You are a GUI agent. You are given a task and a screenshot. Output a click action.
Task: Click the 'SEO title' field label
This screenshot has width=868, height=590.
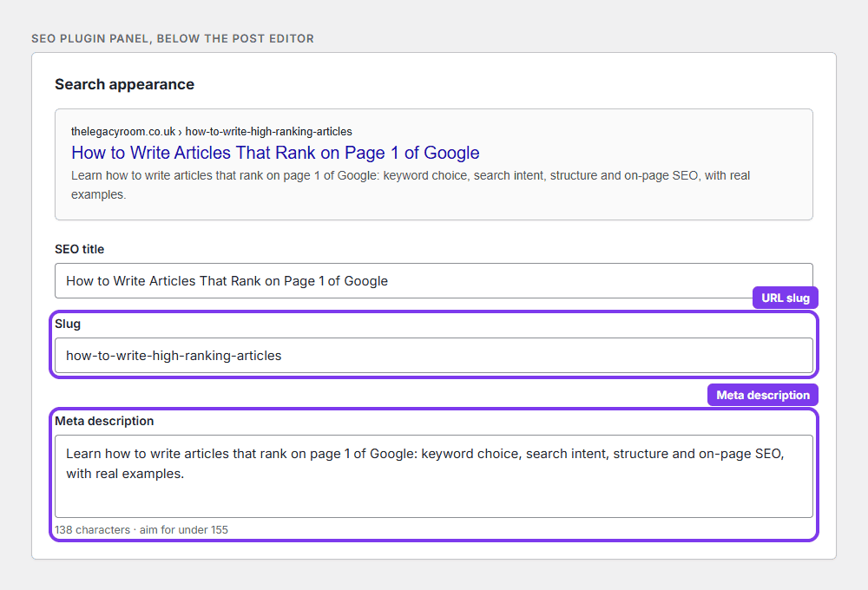[79, 249]
